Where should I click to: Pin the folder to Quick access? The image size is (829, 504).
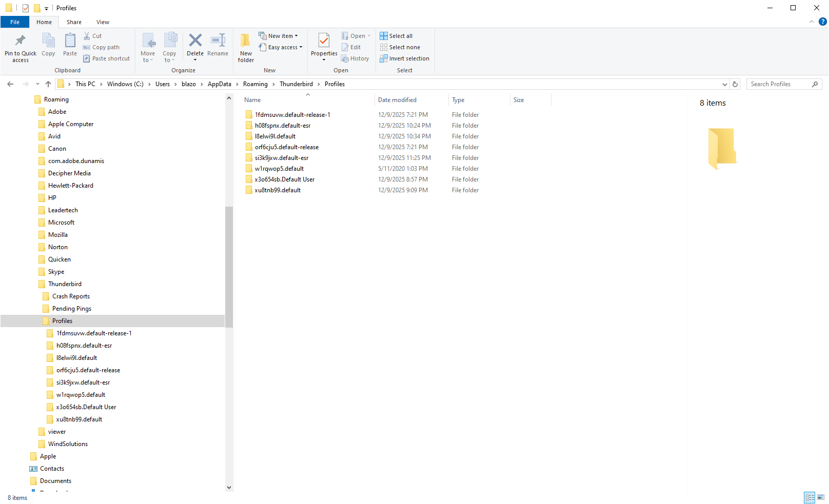[x=21, y=48]
